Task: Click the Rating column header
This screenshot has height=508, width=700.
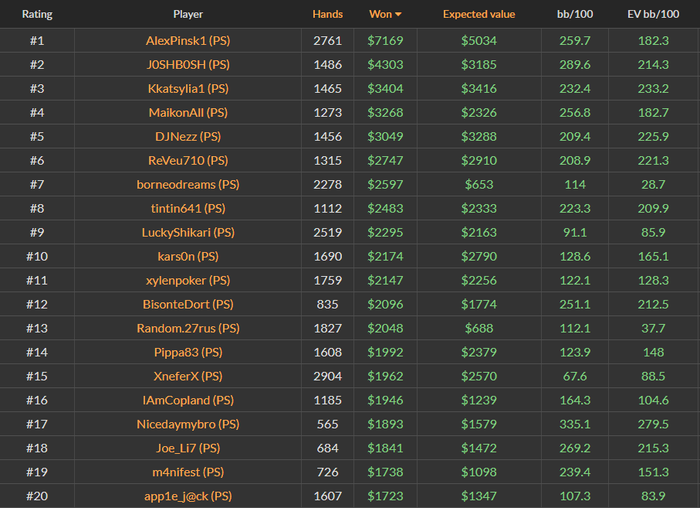Action: pos(37,15)
